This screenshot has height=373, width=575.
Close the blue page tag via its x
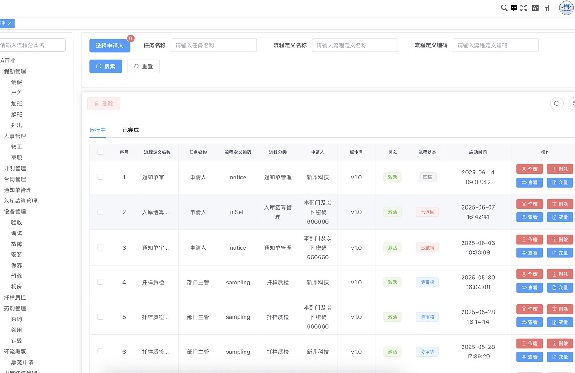[10, 23]
